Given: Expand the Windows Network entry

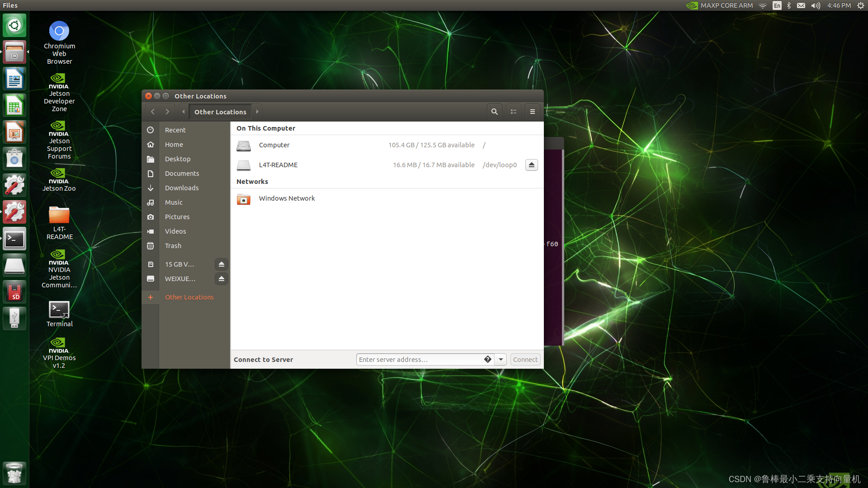Looking at the screenshot, I should click(286, 198).
